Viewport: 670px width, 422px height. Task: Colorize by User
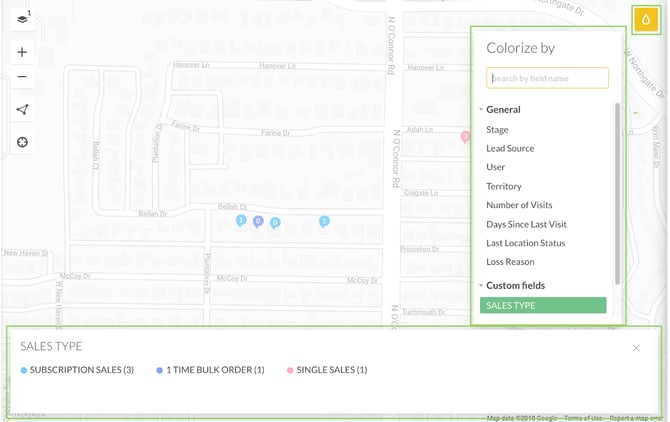[x=495, y=167]
